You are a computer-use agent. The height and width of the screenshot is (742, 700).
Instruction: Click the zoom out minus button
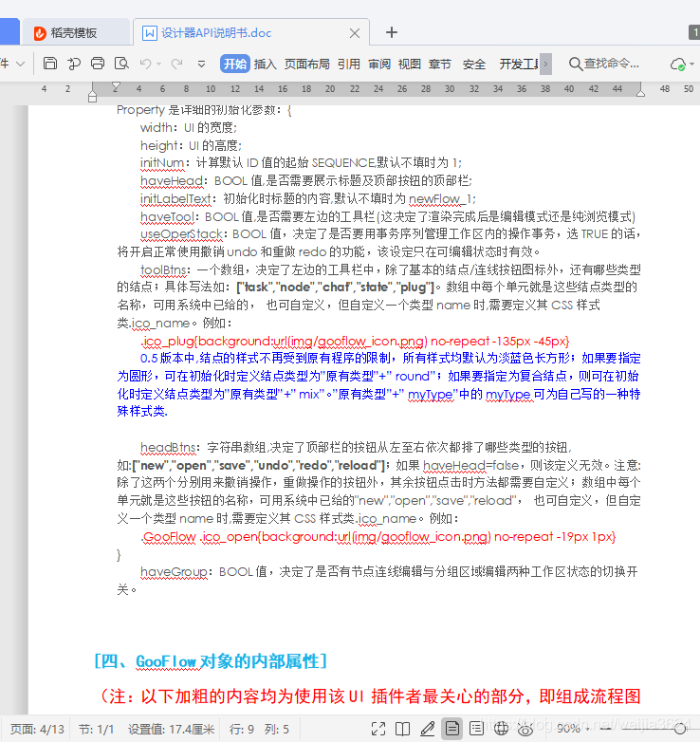coord(605,729)
